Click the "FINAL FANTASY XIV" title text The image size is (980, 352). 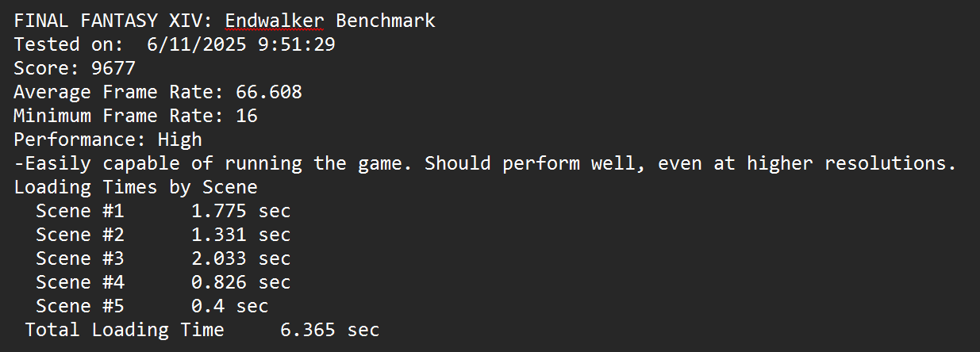tap(113, 21)
